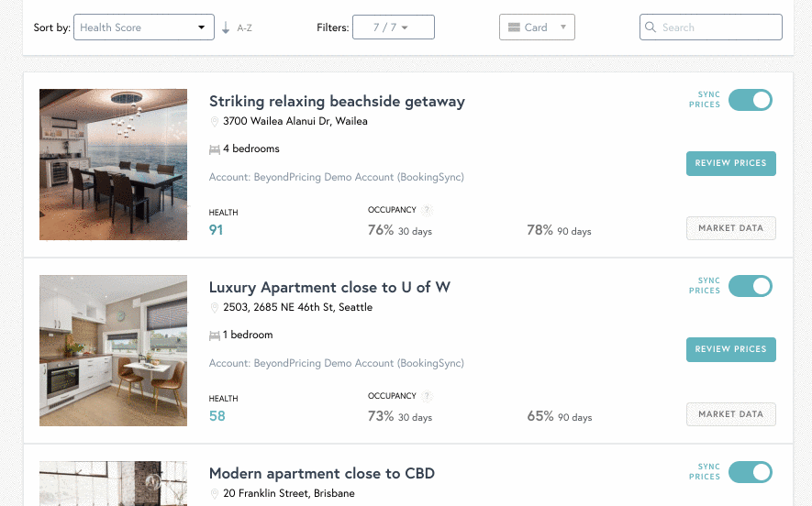812x506 pixels.
Task: Disable Sync Prices for Luxury Apartment listing
Action: pos(750,286)
